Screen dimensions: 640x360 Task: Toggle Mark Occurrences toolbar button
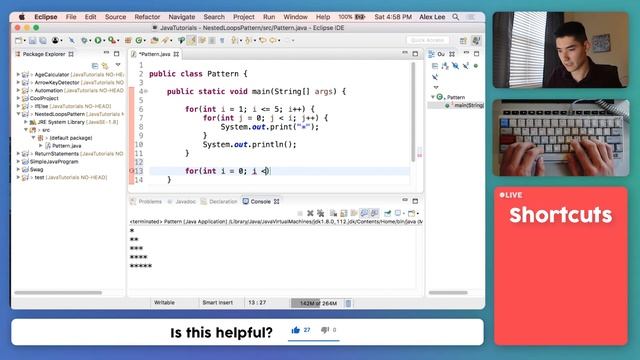coord(191,40)
